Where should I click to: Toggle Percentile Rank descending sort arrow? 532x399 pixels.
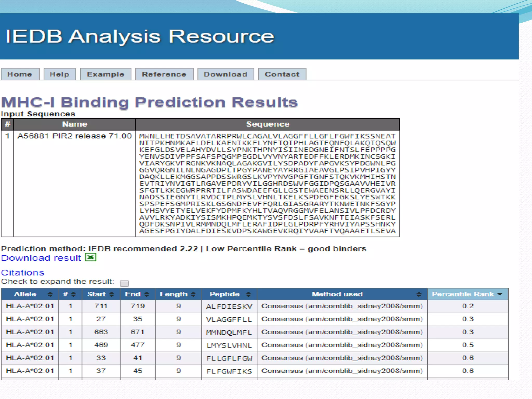click(x=500, y=294)
